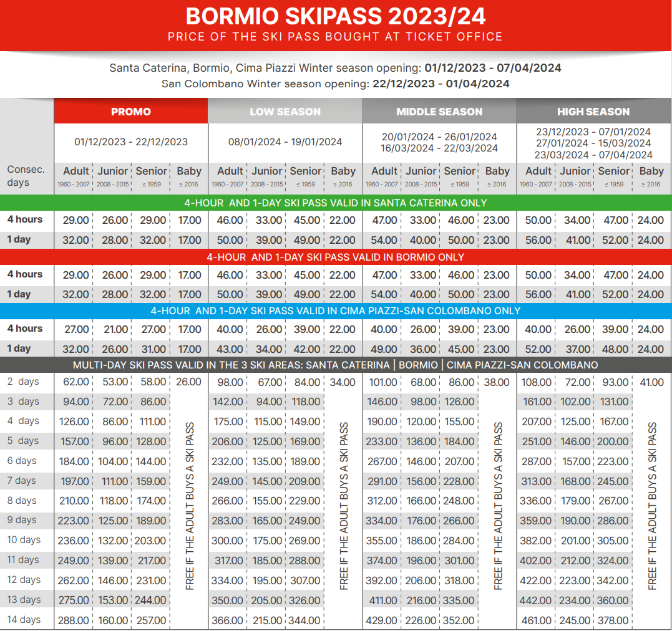The height and width of the screenshot is (631, 672).
Task: Click the "MIDDLE SEASON" column header
Action: 439,112
